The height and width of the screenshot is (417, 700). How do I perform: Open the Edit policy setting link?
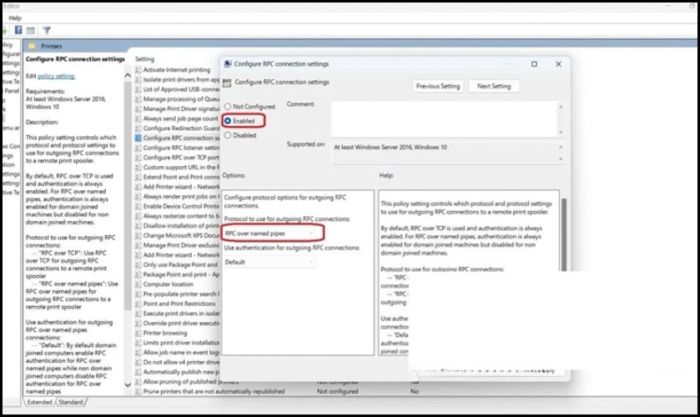(56, 76)
